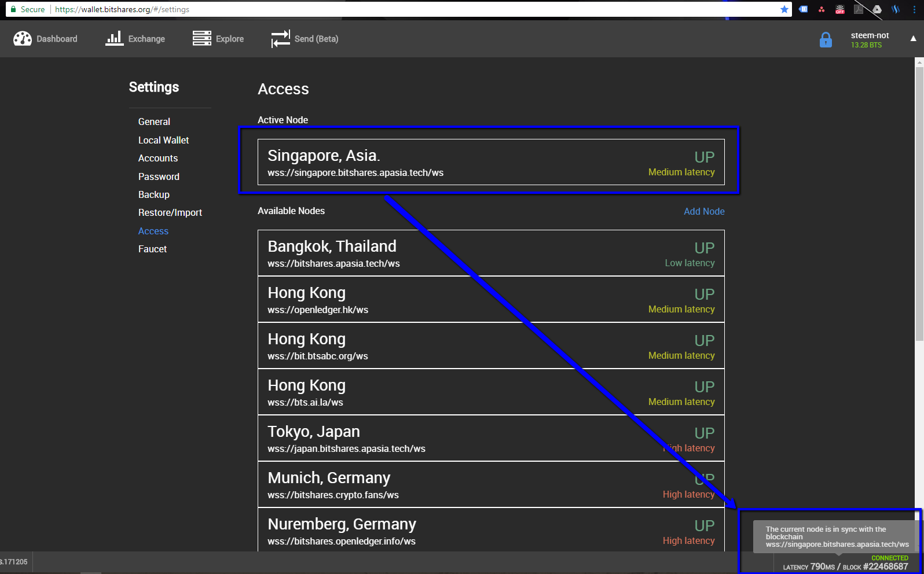The width and height of the screenshot is (924, 574).
Task: Open the Password settings section
Action: (159, 176)
